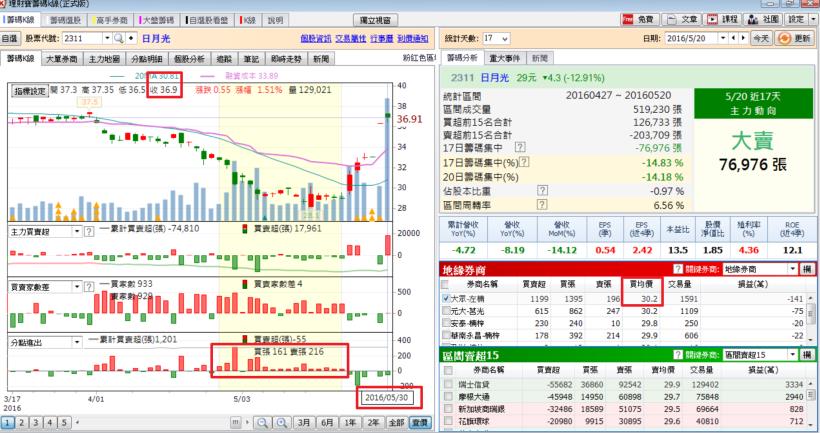This screenshot has width=820, height=433.
Task: Open the date 2016/5/20 dropdown
Action: pyautogui.click(x=723, y=38)
